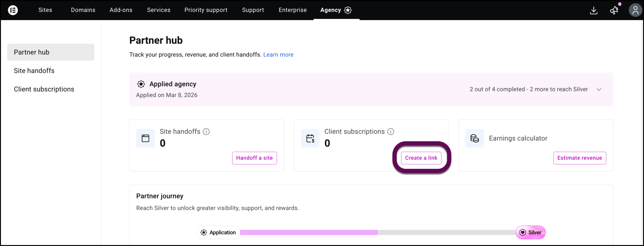This screenshot has height=246, width=644.
Task: Click the circled Create a link button
Action: [421, 158]
